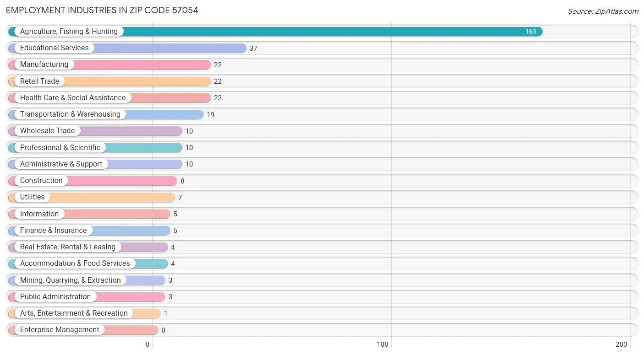Click the 37 value beside Educational Services
This screenshot has height=355, width=644.
[x=253, y=48]
